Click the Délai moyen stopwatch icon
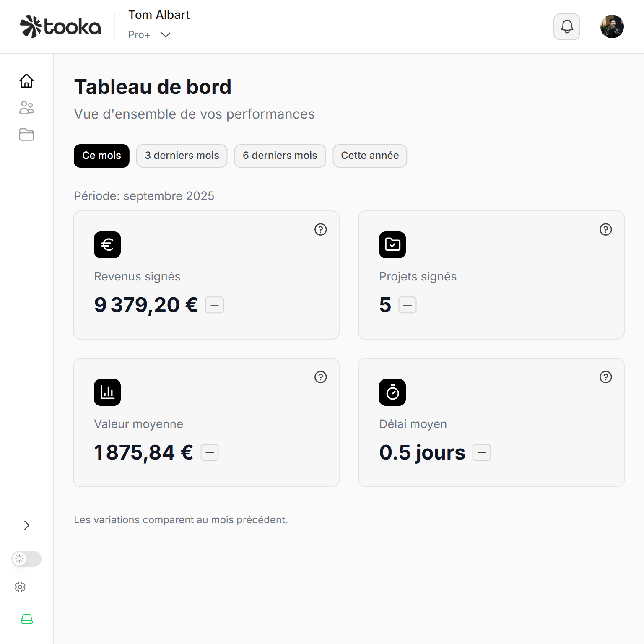 tap(392, 392)
